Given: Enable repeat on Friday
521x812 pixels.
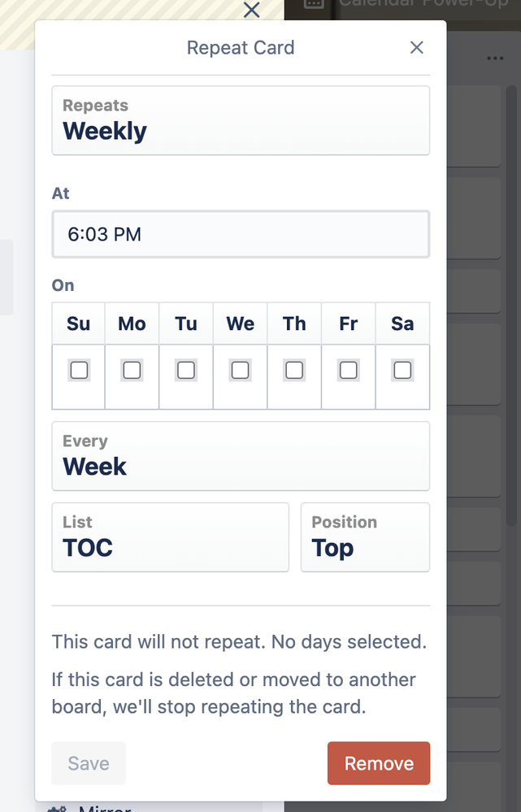Looking at the screenshot, I should [348, 371].
